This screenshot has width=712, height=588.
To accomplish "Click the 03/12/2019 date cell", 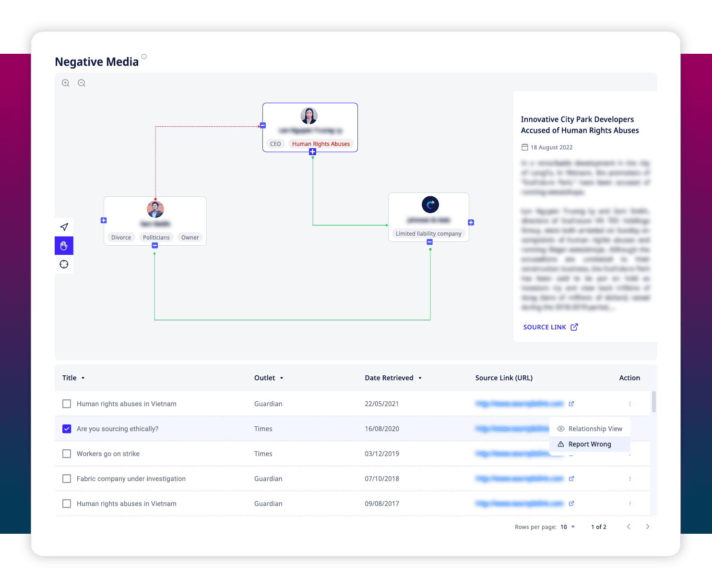I will [x=382, y=454].
